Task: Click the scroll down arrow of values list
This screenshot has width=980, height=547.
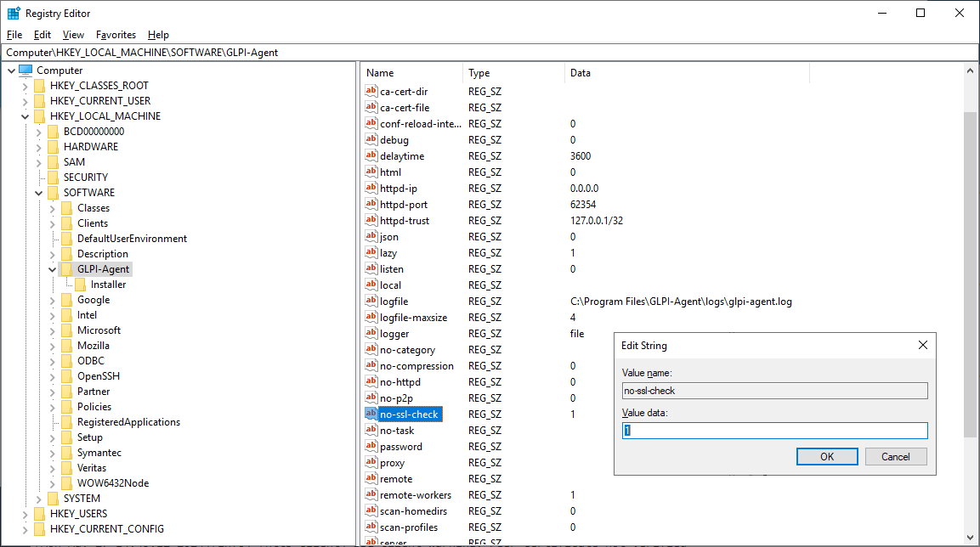Action: pyautogui.click(x=970, y=537)
